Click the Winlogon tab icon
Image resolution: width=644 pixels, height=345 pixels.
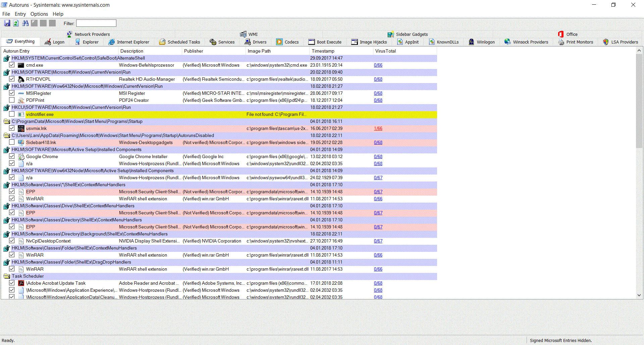pos(471,42)
